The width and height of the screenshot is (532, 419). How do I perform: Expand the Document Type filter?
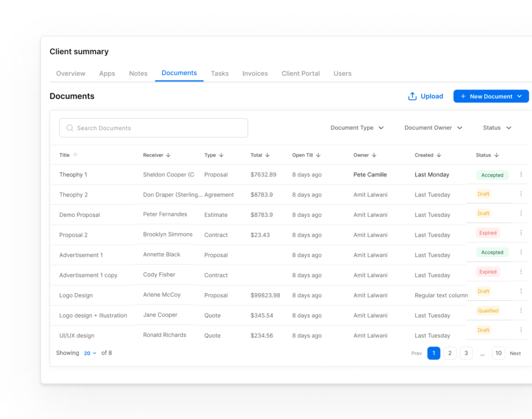pos(357,128)
